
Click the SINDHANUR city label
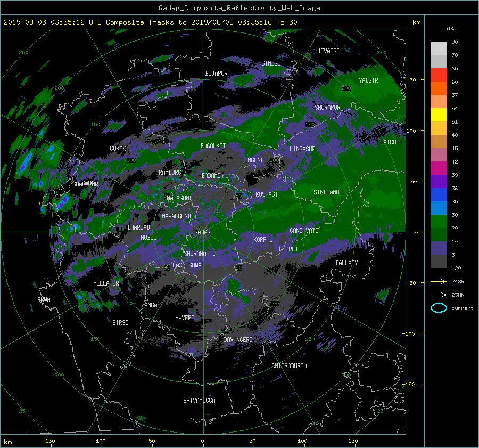[x=328, y=192]
